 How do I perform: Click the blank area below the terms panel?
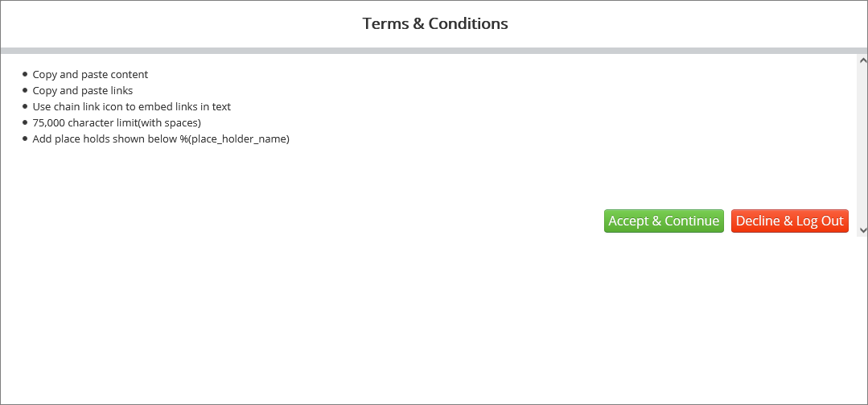434,322
